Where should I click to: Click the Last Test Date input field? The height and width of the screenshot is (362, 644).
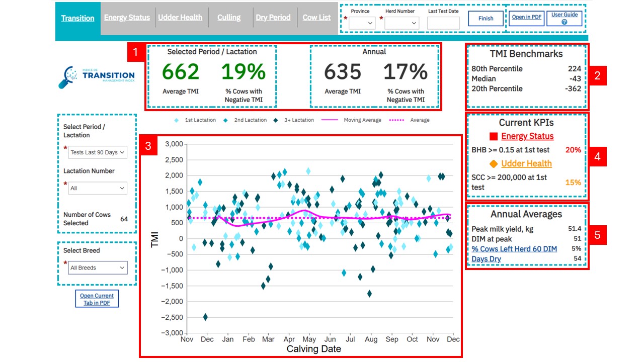(x=443, y=23)
